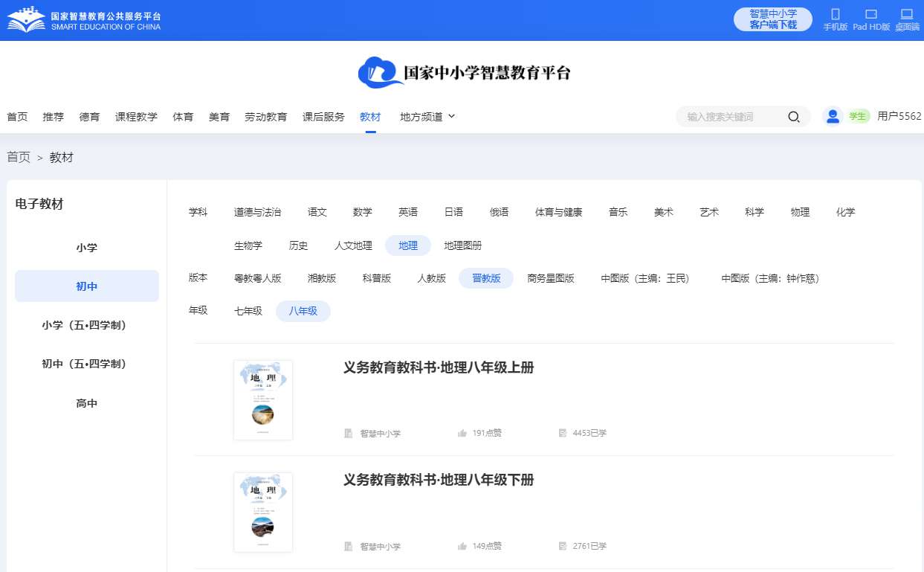The image size is (924, 572).
Task: Select 人教版 edition filter
Action: click(431, 278)
